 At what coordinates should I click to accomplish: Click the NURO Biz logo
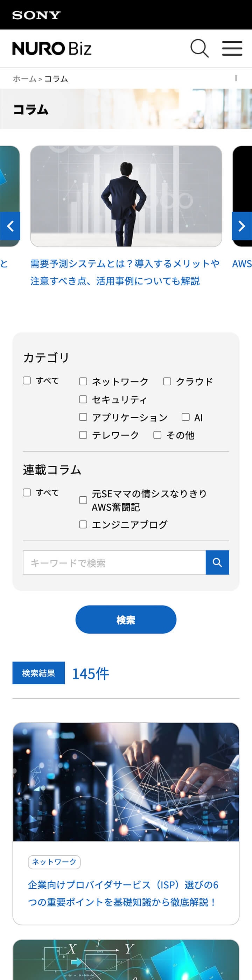pyautogui.click(x=52, y=48)
